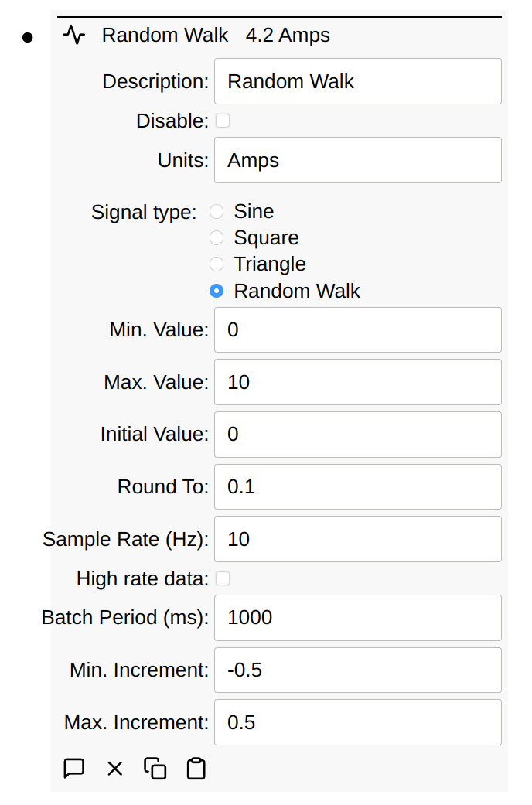Click the Min. Value field
This screenshot has height=805, width=532.
(357, 330)
